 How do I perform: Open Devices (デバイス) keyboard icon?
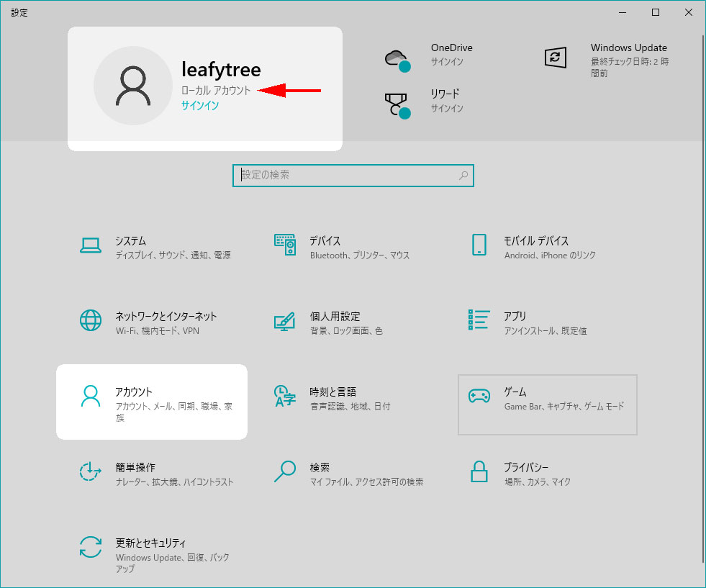pos(285,245)
